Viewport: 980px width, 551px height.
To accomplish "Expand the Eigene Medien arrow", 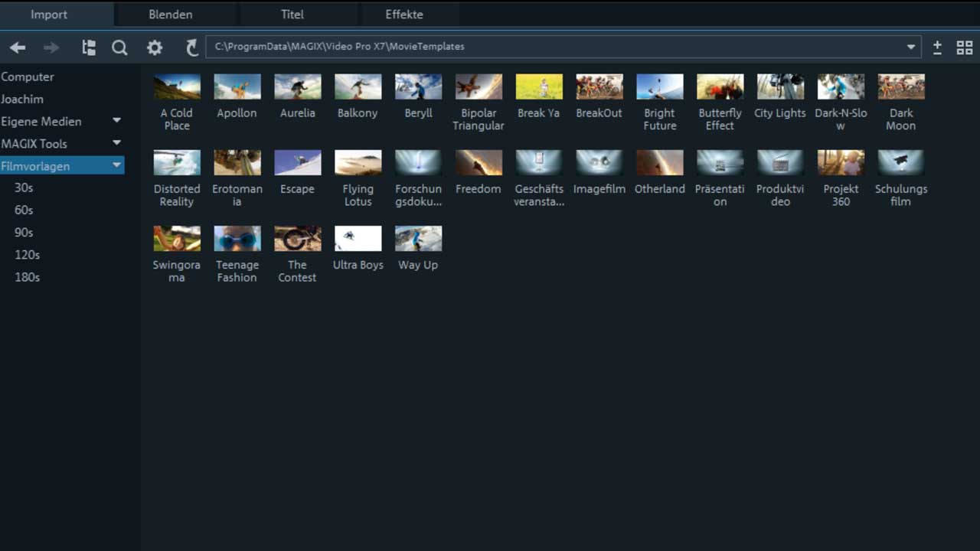I will pos(116,121).
